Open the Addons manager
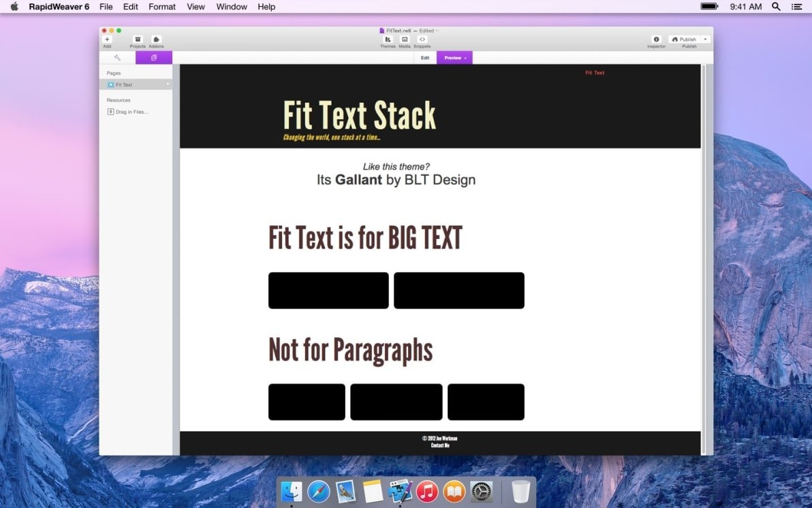The height and width of the screenshot is (508, 812). tap(156, 41)
